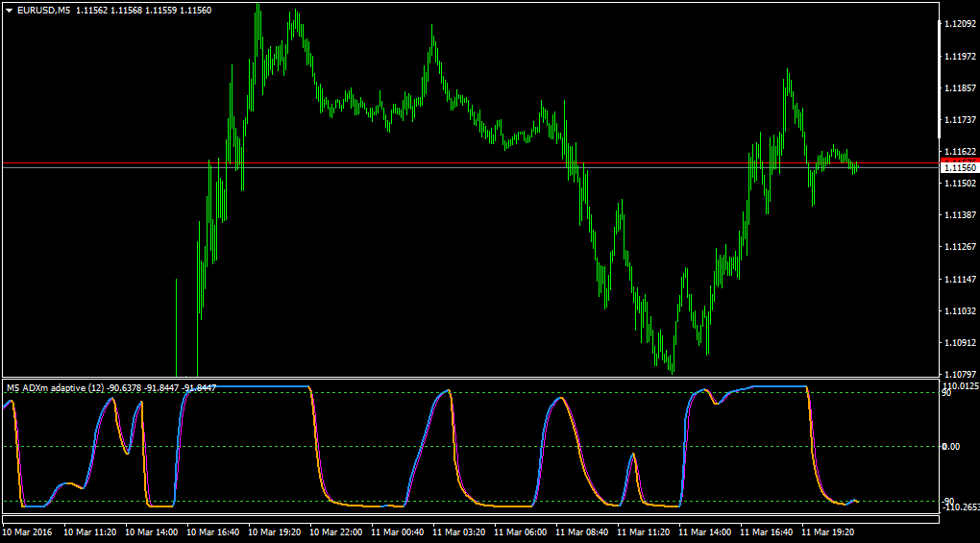Select the red horizontal price line

pyautogui.click(x=471, y=163)
